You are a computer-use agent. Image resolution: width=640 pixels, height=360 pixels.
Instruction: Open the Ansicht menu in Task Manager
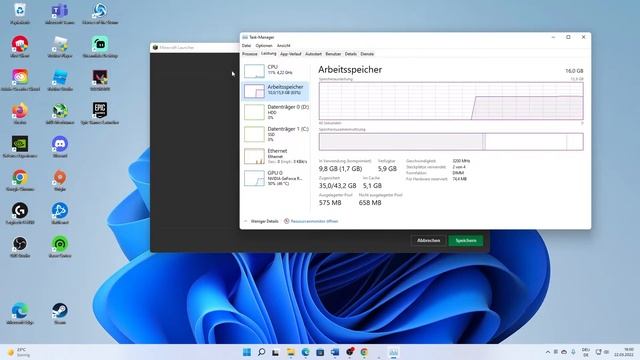tap(284, 45)
